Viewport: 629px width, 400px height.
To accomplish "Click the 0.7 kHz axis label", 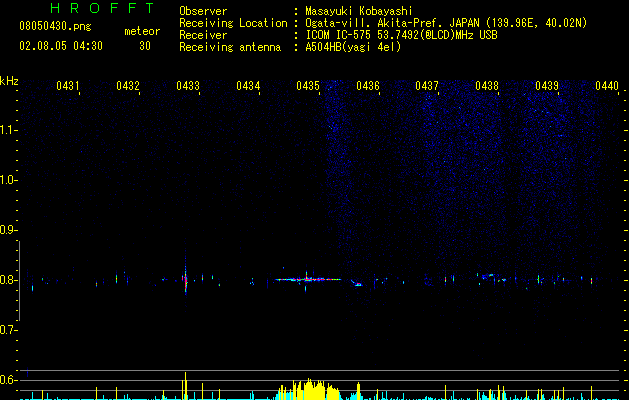I will [x=8, y=330].
